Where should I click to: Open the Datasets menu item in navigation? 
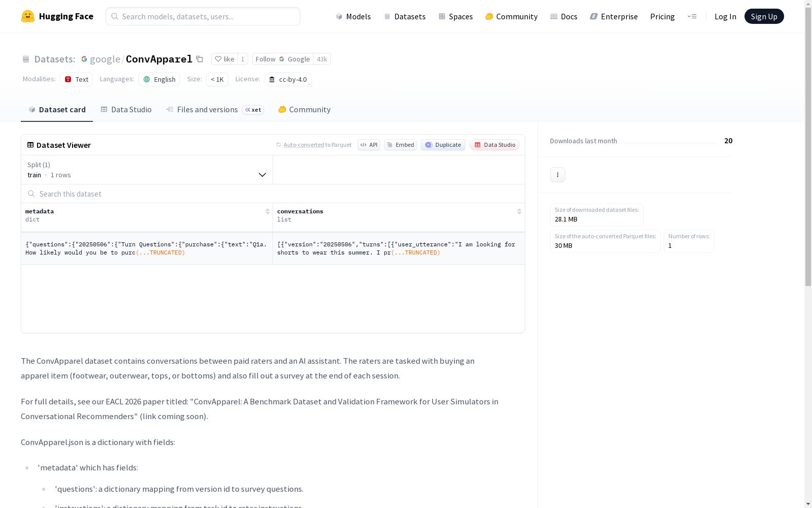[404, 16]
